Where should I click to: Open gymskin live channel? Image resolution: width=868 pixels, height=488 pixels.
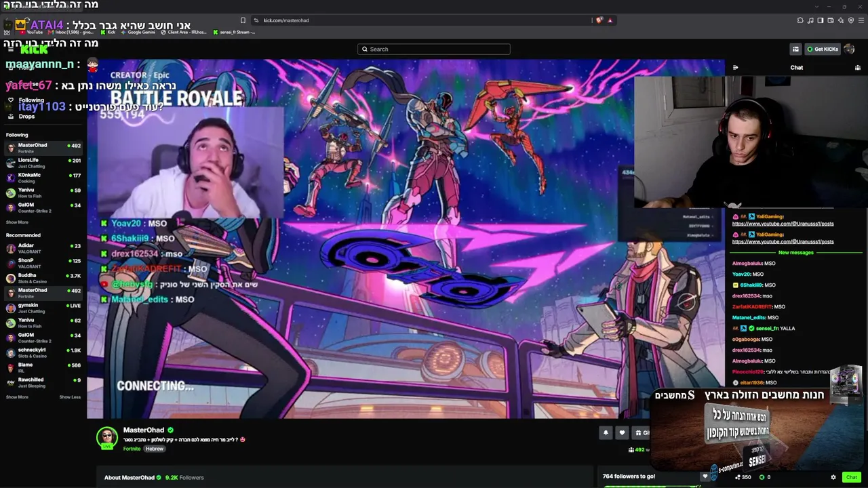click(43, 308)
